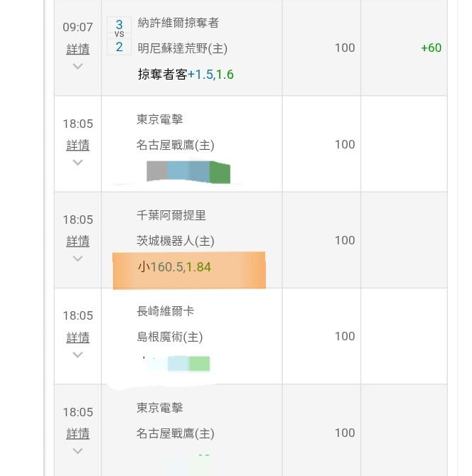Viewport: 472px width, 476px height.
Task: Expand the chevron in the 千葉阿爾提里 row
Action: (77, 259)
